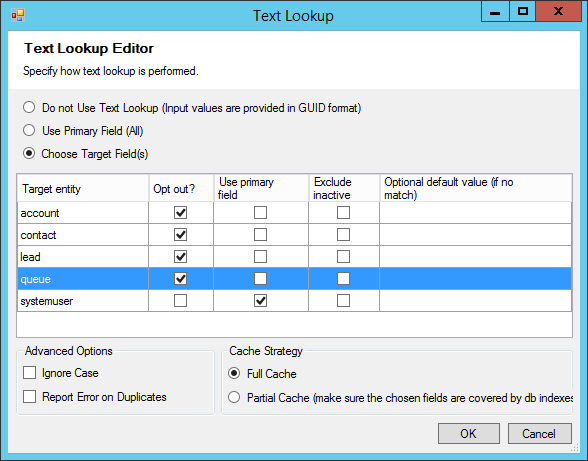Check Opt out for systemuser entity
The height and width of the screenshot is (461, 588).
180,300
